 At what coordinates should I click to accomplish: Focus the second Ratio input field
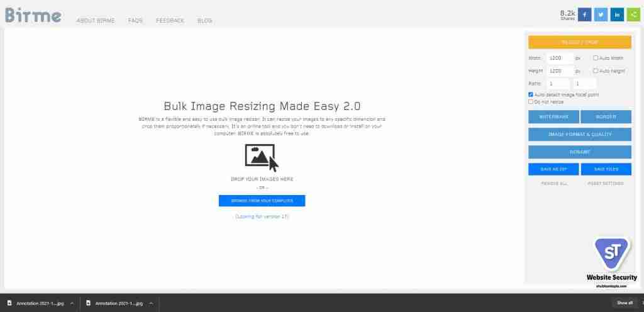pyautogui.click(x=584, y=83)
